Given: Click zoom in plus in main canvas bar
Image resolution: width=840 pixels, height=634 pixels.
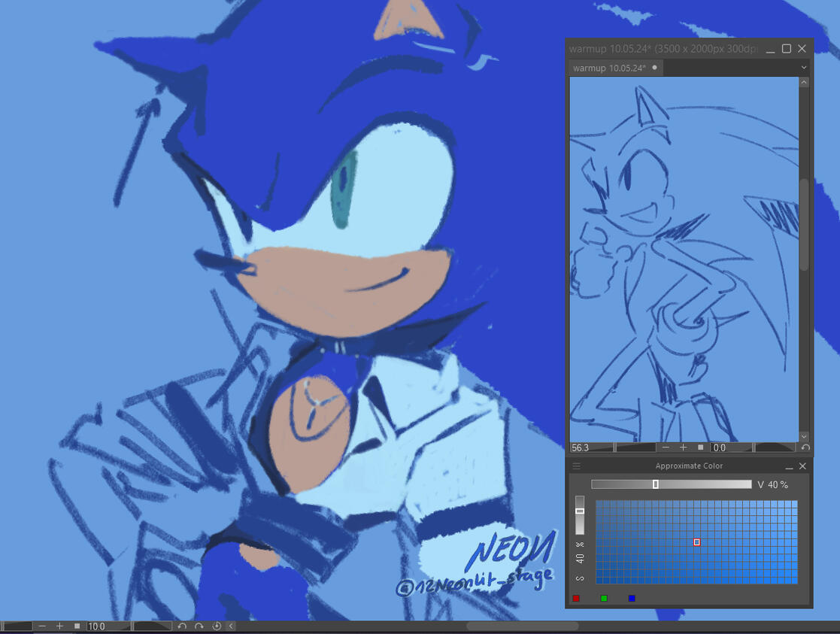Looking at the screenshot, I should tap(60, 626).
